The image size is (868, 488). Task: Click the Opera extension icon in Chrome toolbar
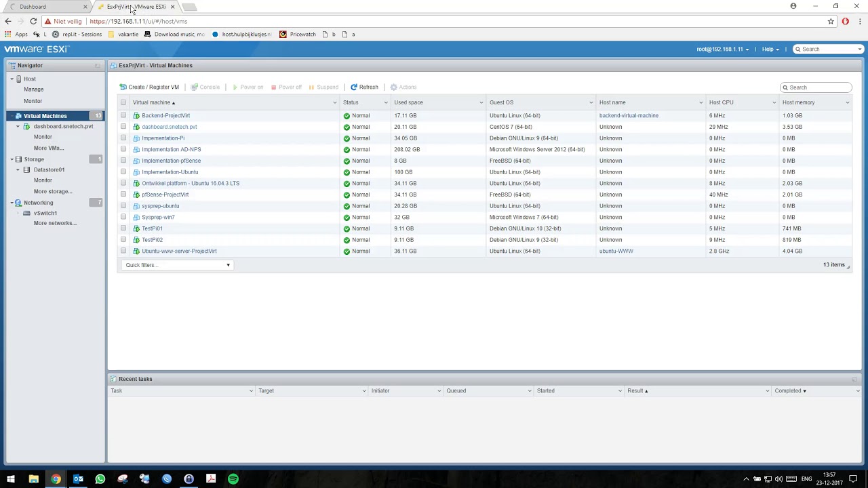click(845, 21)
